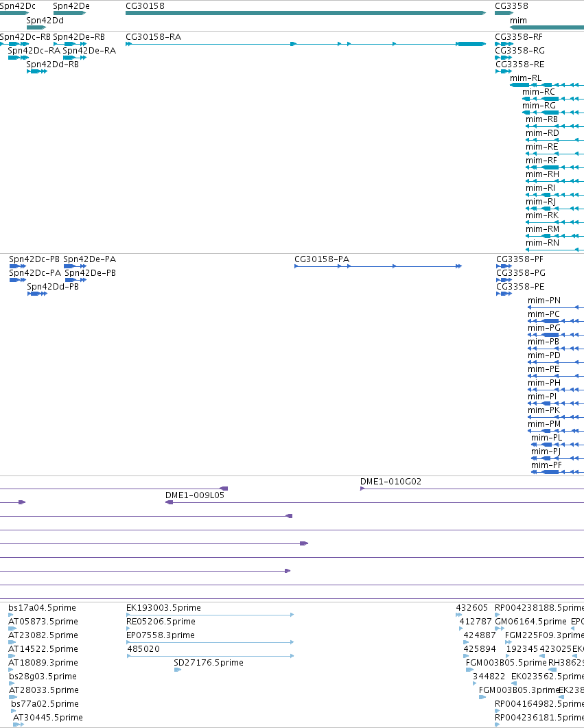Select the Spn42De gene label
Image resolution: width=584 pixels, height=728 pixels.
point(71,6)
